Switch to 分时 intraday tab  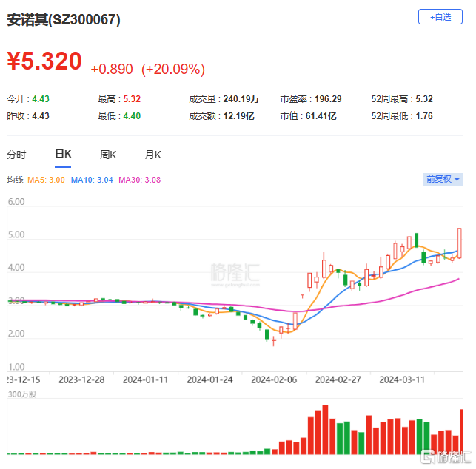(16, 155)
